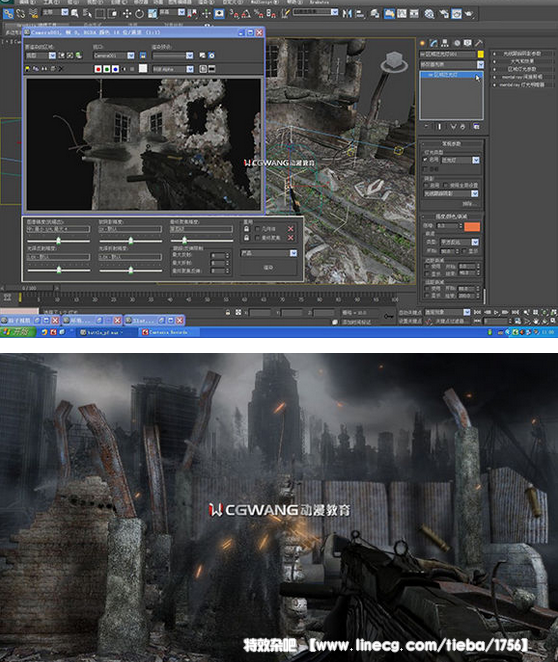The width and height of the screenshot is (558, 662).
Task: Switch to the Utilities command panel tab
Action: pyautogui.click(x=479, y=43)
